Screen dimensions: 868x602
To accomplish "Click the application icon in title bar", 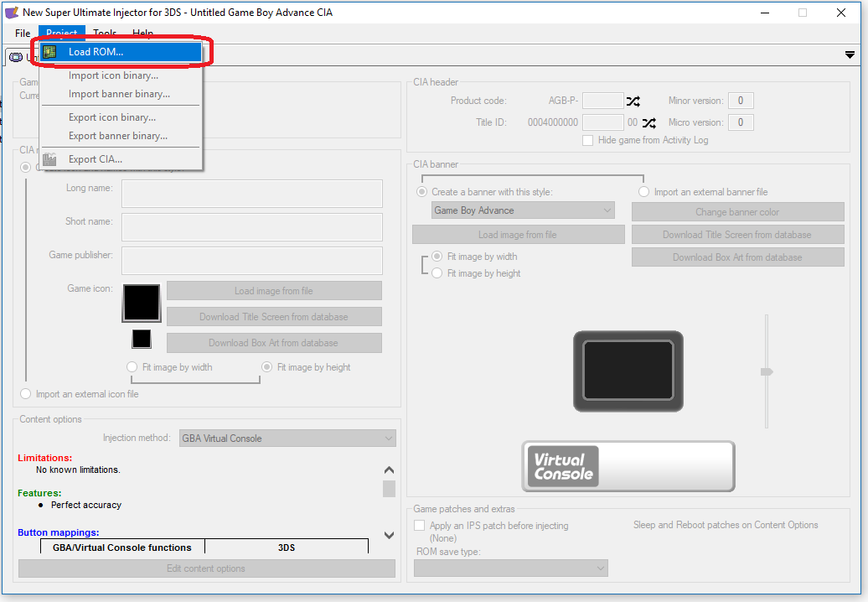I will [x=12, y=13].
